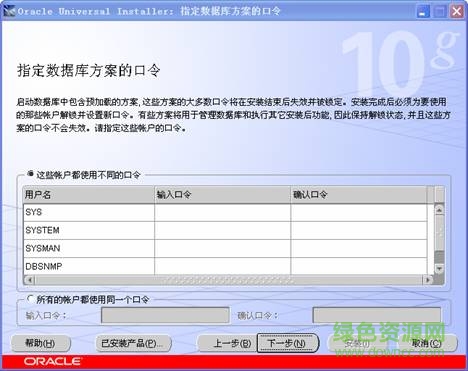Click the 安装(I) install button
Image resolution: width=468 pixels, height=371 pixels.
pos(357,343)
